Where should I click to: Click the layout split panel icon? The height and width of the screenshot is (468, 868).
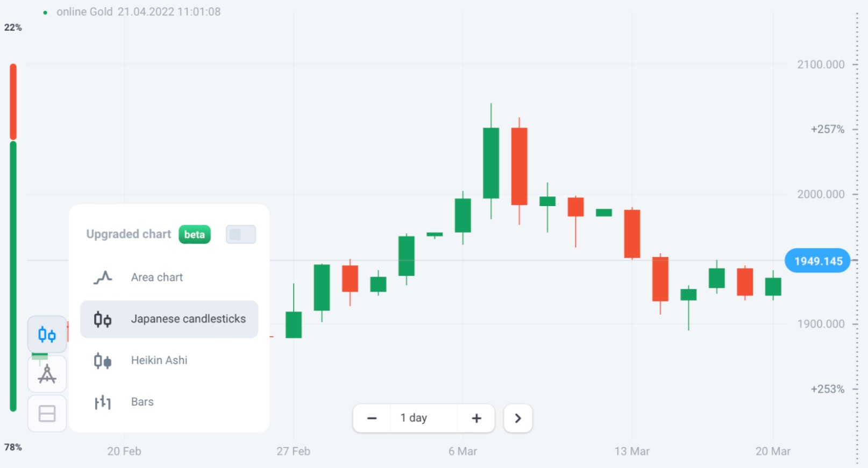47,413
